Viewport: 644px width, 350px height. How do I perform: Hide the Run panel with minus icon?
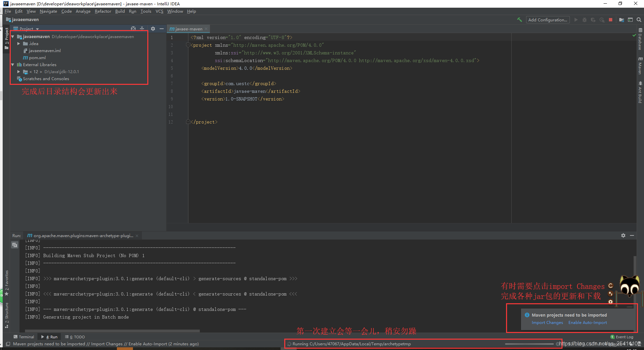pyautogui.click(x=632, y=235)
